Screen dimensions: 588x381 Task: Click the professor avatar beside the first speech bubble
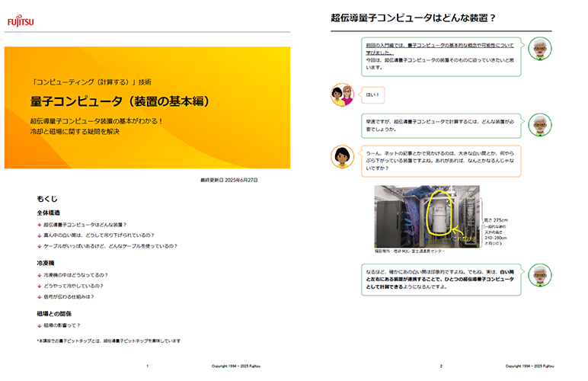(540, 48)
